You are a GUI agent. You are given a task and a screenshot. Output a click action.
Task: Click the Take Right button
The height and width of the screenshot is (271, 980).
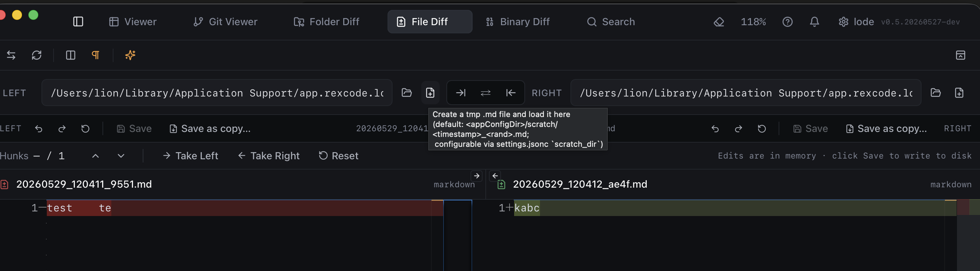[269, 156]
